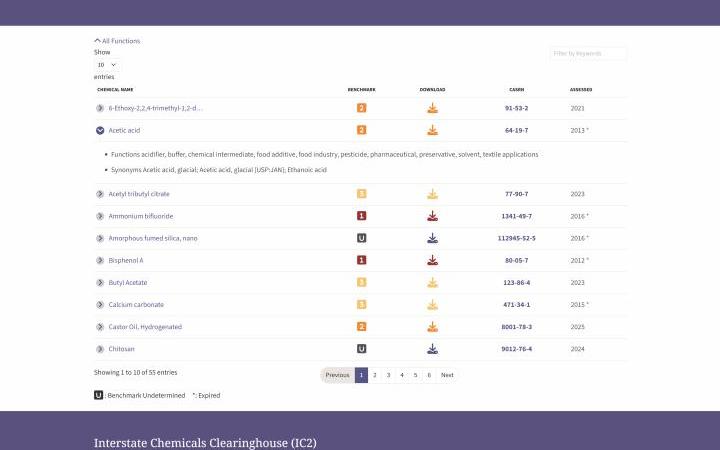Click benchmark 3 badge for Butyl Acetate
This screenshot has height=450, width=720.
pos(361,282)
